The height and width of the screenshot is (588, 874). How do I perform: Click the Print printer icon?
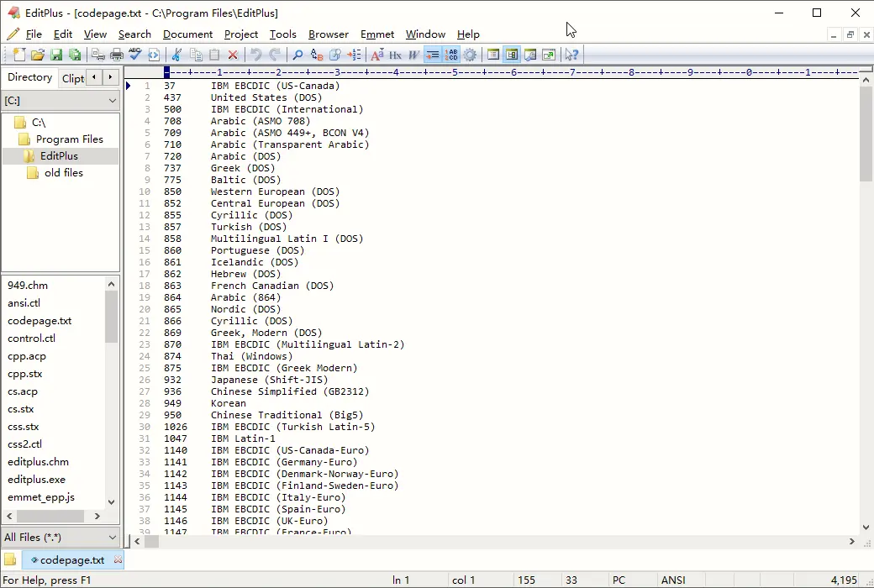[117, 55]
